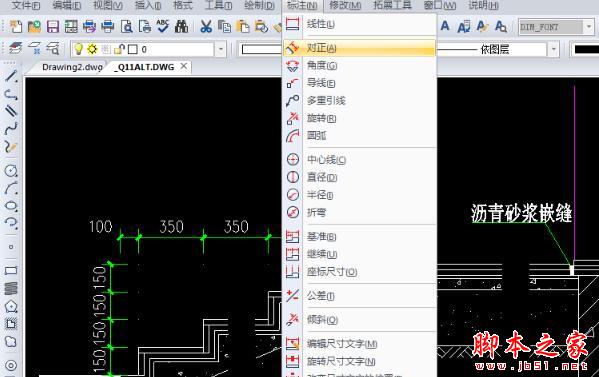The width and height of the screenshot is (599, 377).
Task: Choose 导线(E) leader menu item
Action: pos(359,83)
